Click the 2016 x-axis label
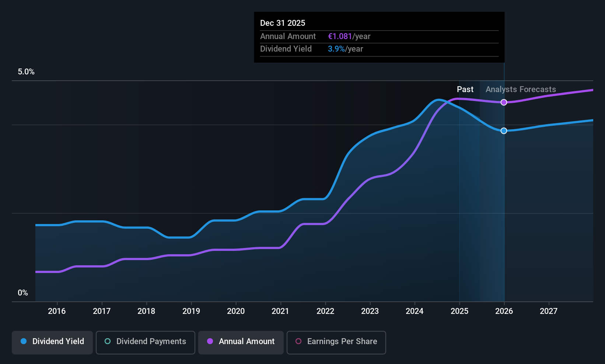605x364 pixels. pos(57,311)
